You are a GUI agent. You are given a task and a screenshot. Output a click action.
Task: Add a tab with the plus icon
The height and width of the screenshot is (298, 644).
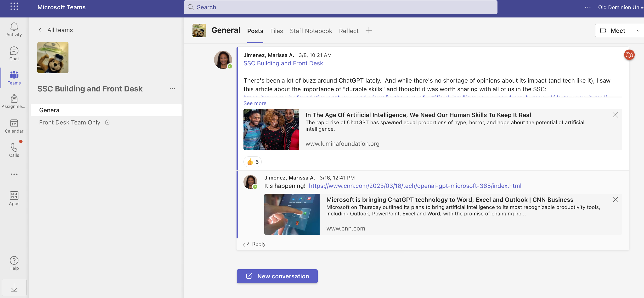(x=368, y=30)
